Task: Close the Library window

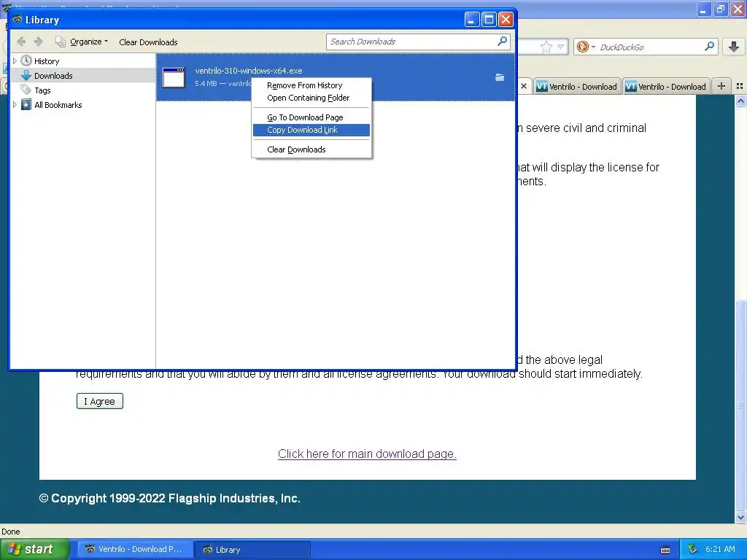Action: [506, 20]
